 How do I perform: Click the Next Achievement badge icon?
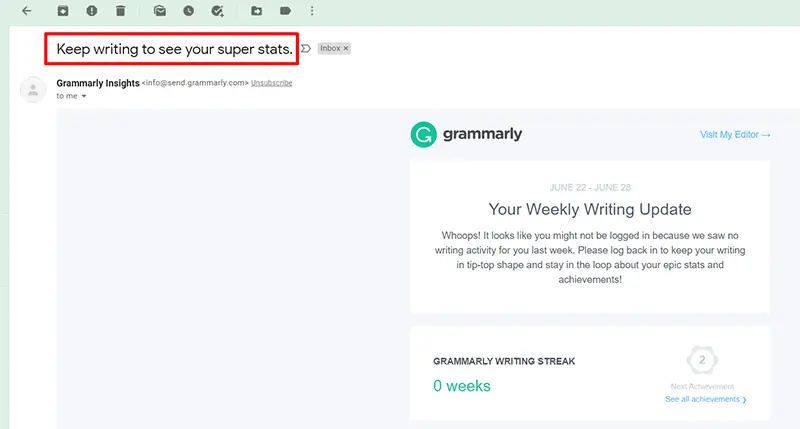coord(702,361)
